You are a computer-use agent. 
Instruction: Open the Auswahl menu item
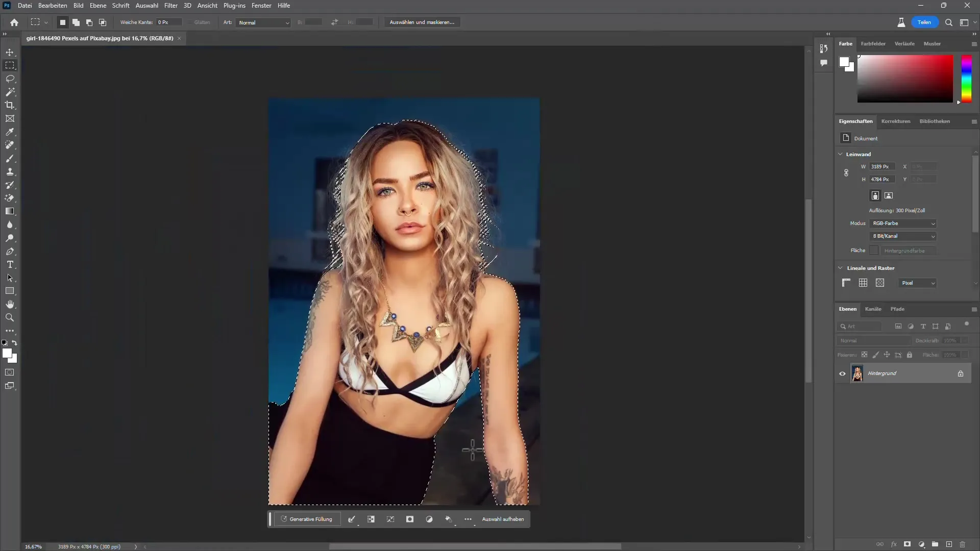[x=146, y=6]
